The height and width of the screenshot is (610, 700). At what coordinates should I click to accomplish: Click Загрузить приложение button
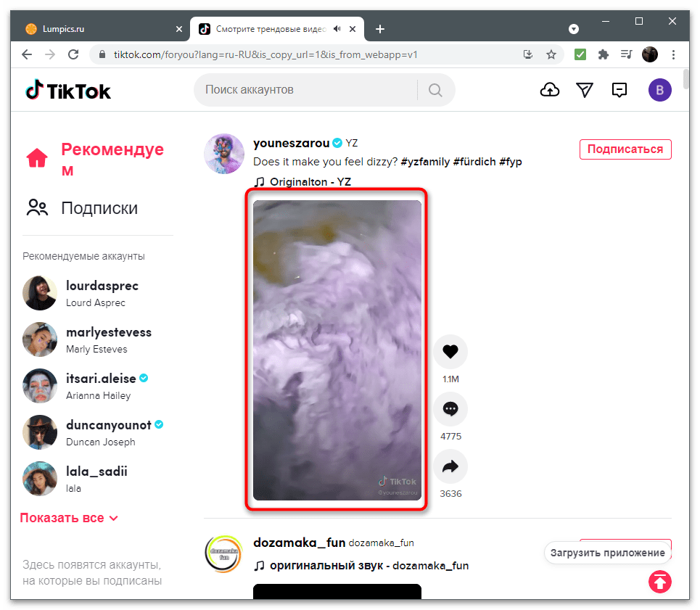pos(608,553)
